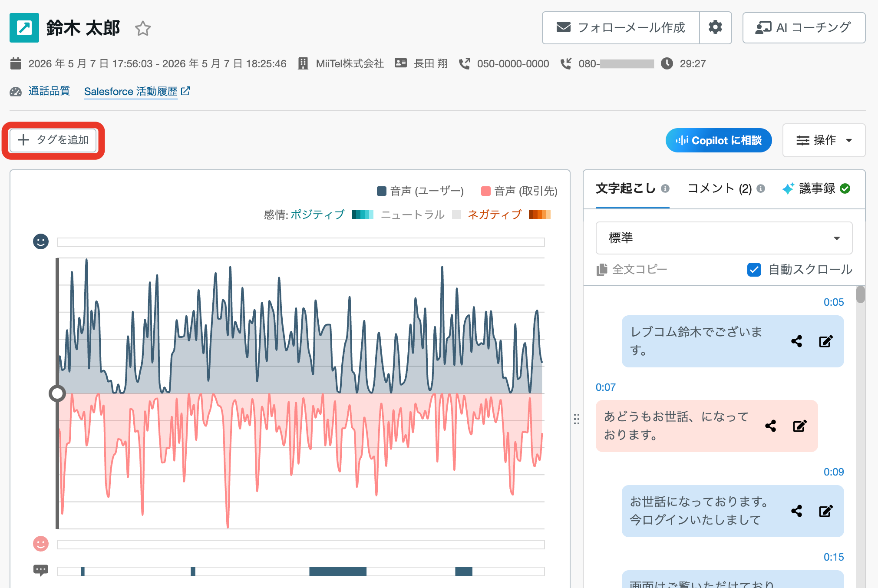Image resolution: width=878 pixels, height=588 pixels.
Task: Star 鈴木 太郎 as favorite
Action: tap(142, 28)
